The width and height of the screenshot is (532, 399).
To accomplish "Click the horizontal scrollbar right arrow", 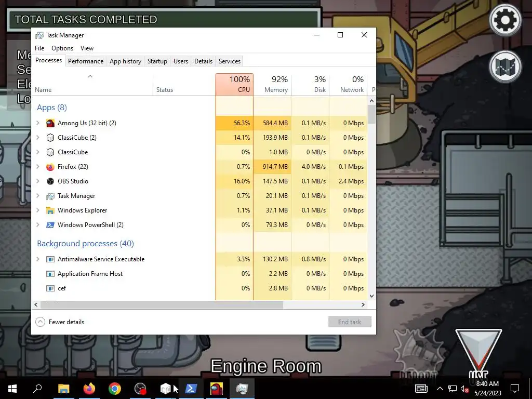I will coord(363,304).
